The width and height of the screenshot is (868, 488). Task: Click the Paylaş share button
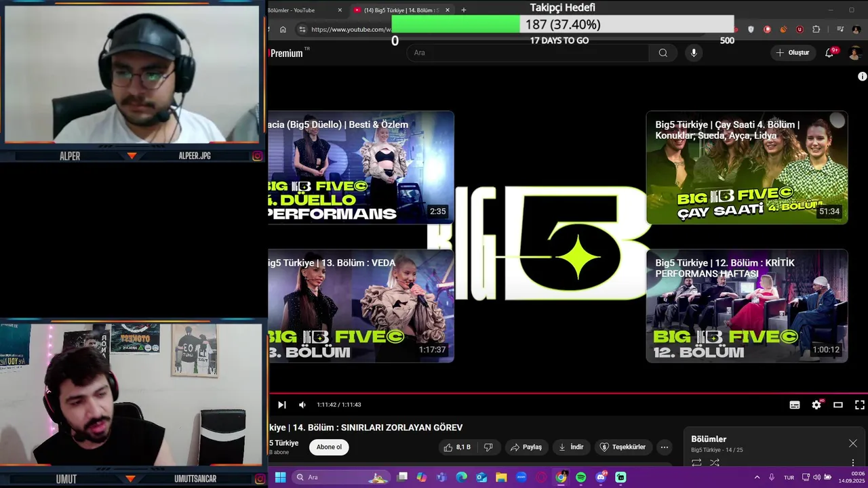click(x=526, y=447)
